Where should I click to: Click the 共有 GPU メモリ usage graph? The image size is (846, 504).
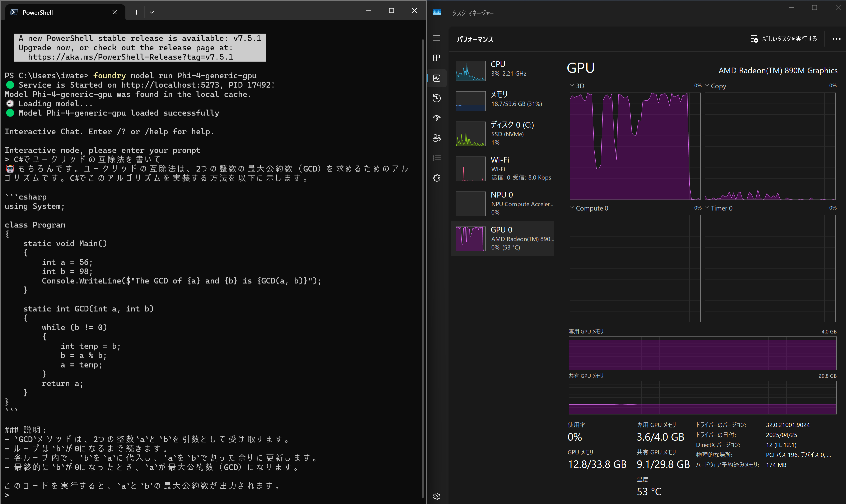coord(702,397)
